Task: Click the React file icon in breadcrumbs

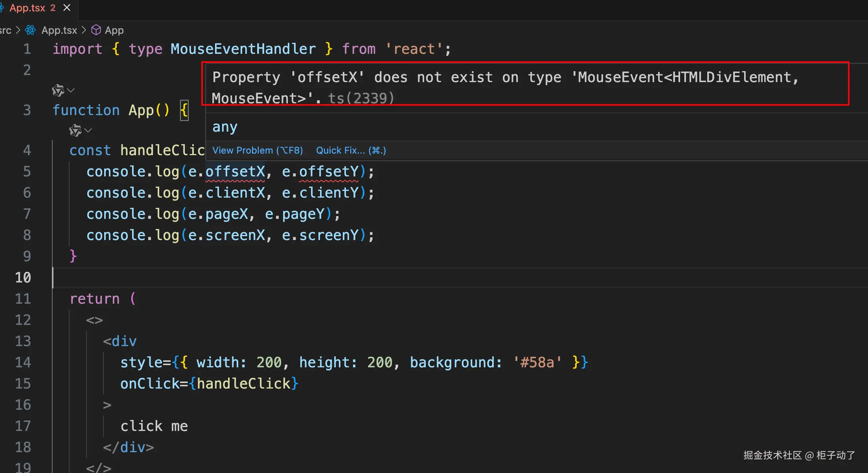Action: pos(30,30)
